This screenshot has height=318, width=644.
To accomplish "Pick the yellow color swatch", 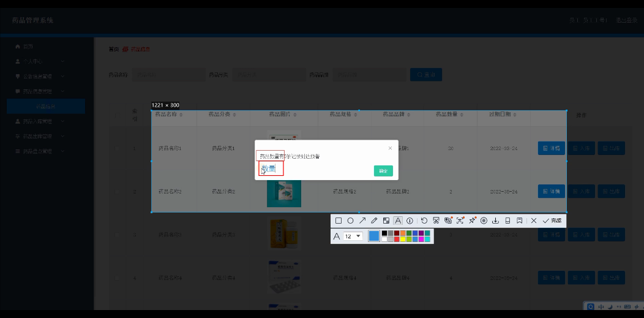I will tap(403, 239).
